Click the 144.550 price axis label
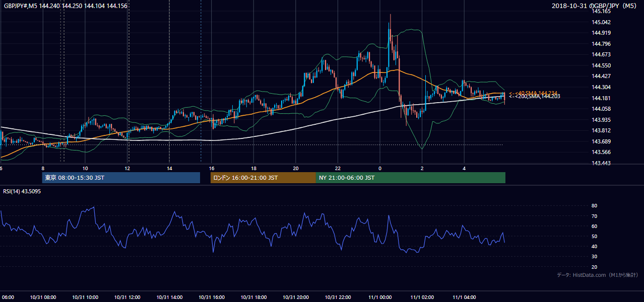The height and width of the screenshot is (302, 644). (x=601, y=65)
